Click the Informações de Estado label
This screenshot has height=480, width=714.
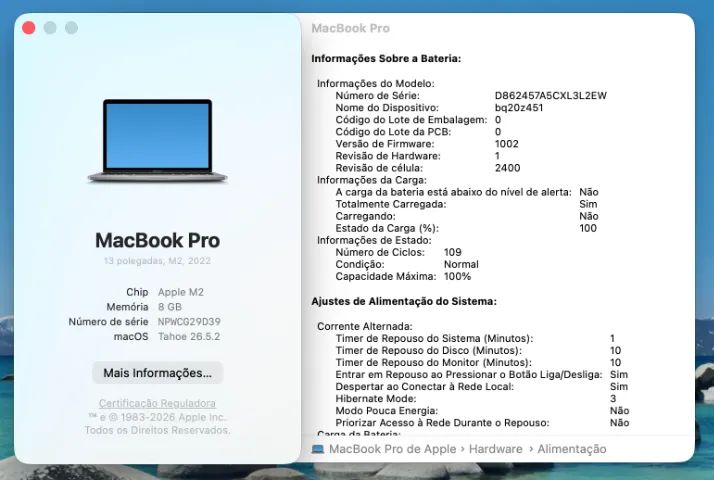[x=374, y=240]
